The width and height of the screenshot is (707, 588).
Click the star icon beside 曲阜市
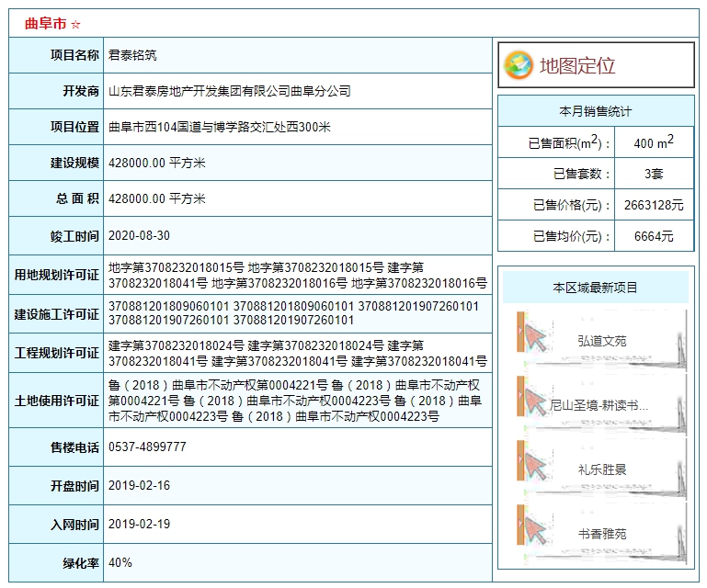click(x=75, y=24)
